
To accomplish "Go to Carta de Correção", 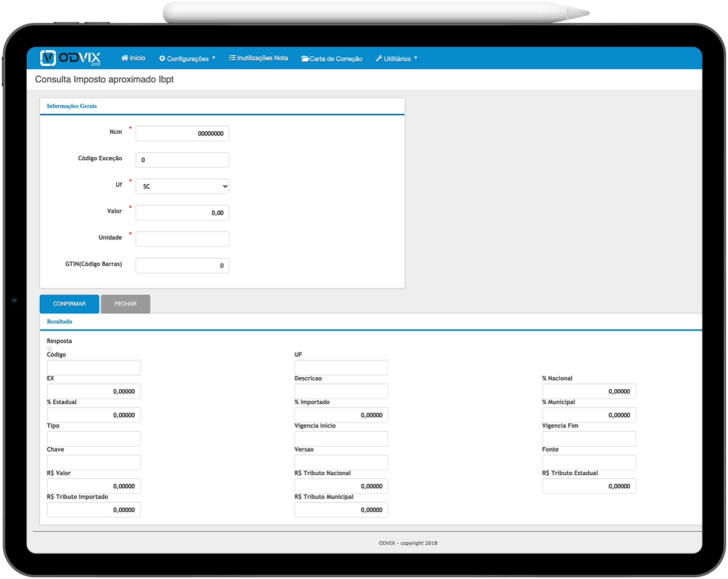I will (x=336, y=59).
